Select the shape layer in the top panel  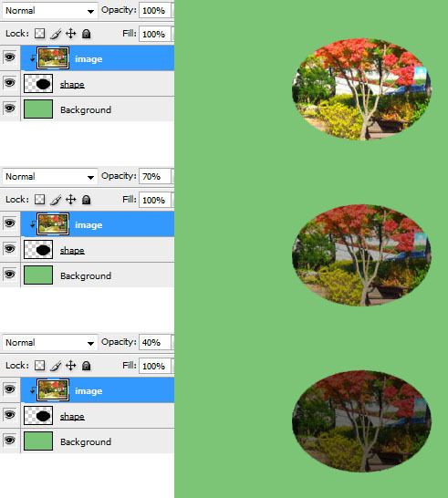tap(98, 84)
